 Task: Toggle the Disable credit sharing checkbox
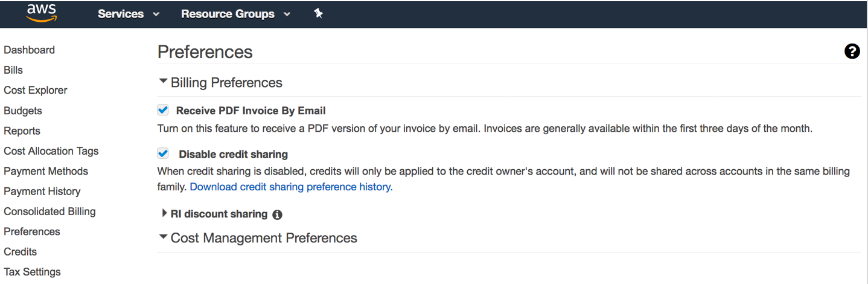[x=162, y=153]
